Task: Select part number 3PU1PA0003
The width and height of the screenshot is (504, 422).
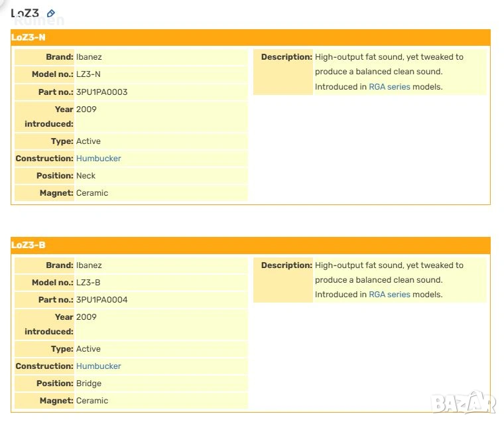Action: 101,92
